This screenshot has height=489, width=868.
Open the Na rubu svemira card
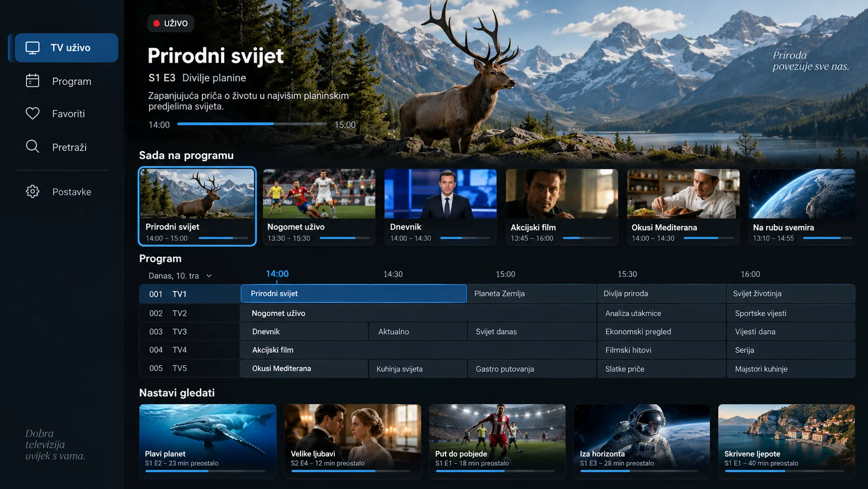click(802, 206)
